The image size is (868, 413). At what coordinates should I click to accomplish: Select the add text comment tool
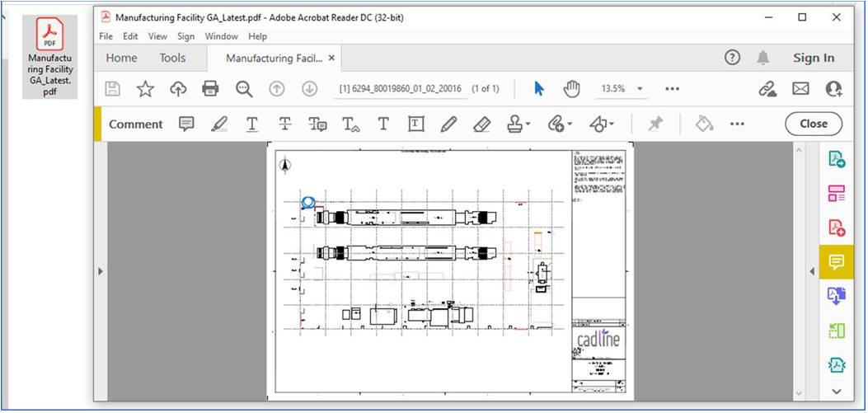tap(383, 124)
